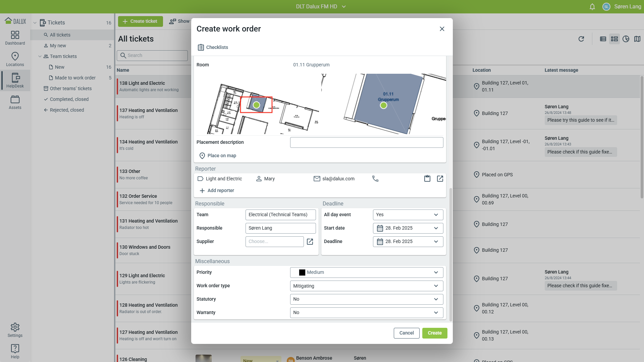Viewport: 644px width, 362px height.
Task: Open Locations in the sidebar
Action: [x=15, y=59]
